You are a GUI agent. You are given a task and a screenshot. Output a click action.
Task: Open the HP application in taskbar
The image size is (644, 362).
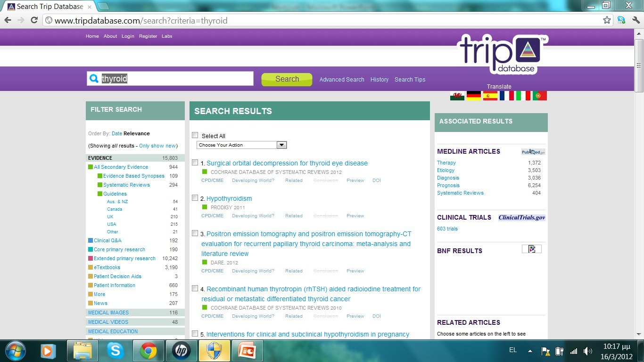pyautogui.click(x=182, y=351)
